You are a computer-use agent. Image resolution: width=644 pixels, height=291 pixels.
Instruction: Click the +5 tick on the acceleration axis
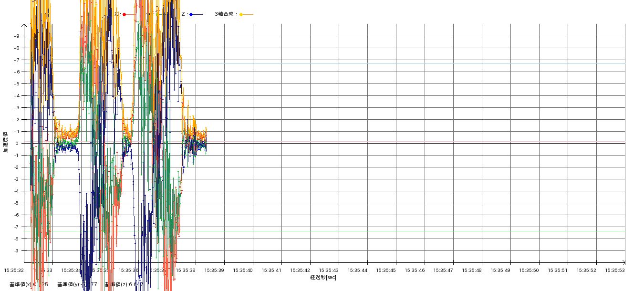pos(16,84)
